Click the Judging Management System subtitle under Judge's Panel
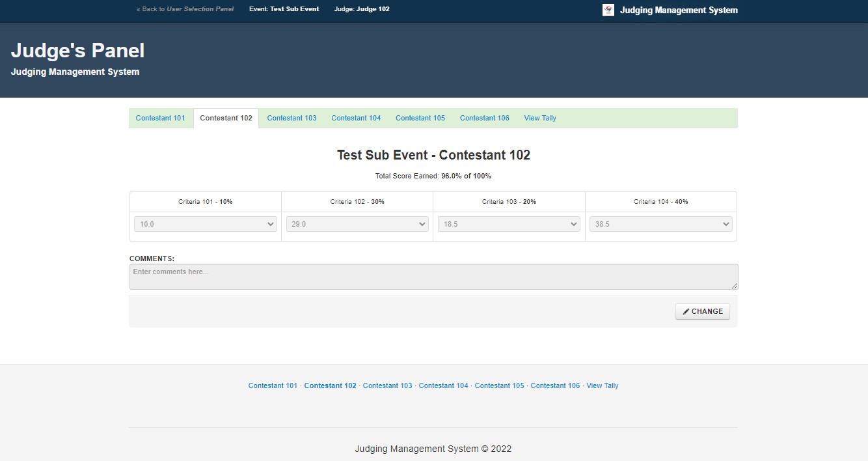 click(x=75, y=72)
